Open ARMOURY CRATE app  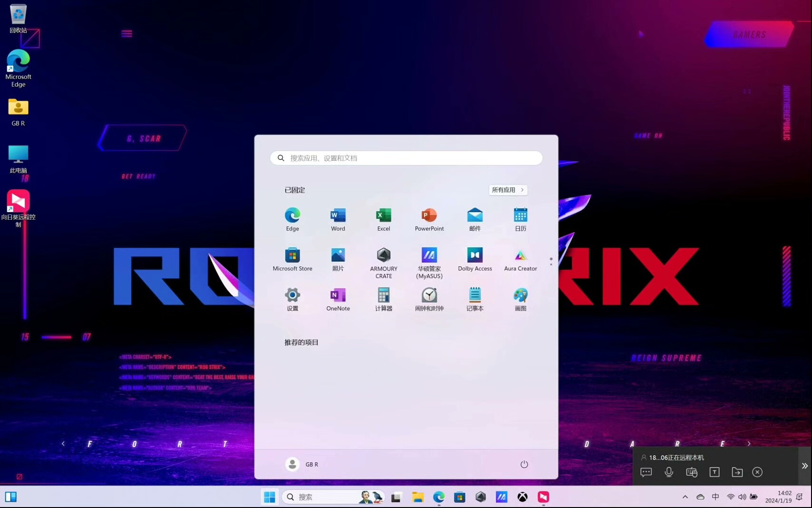(x=384, y=262)
